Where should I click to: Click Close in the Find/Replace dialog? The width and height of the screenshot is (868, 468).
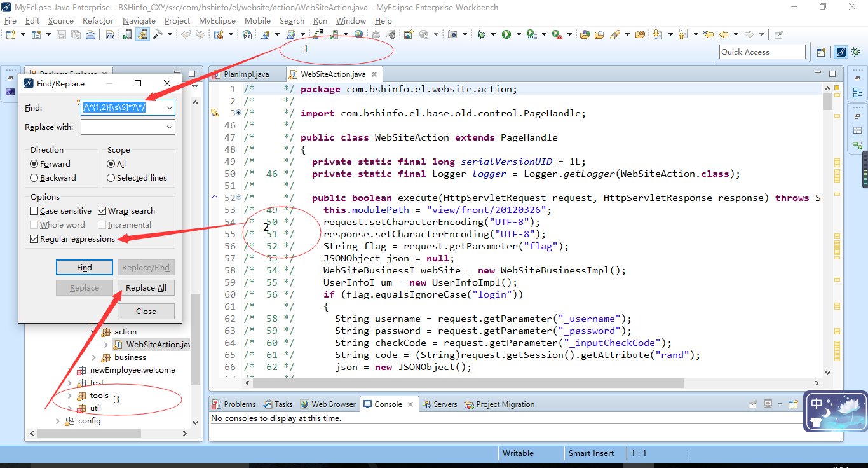146,311
